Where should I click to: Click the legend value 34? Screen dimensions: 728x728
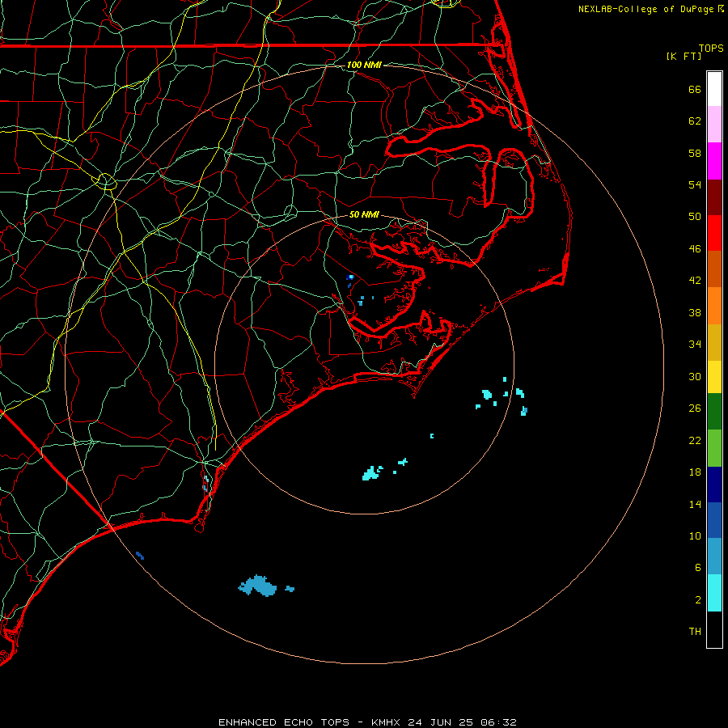pyautogui.click(x=695, y=345)
